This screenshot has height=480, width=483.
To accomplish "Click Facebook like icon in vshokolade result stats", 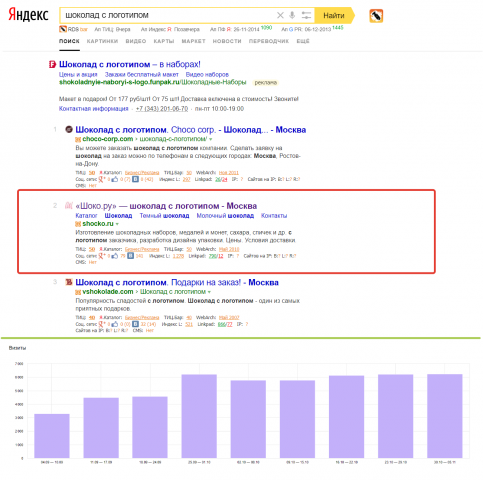I will 115,324.
